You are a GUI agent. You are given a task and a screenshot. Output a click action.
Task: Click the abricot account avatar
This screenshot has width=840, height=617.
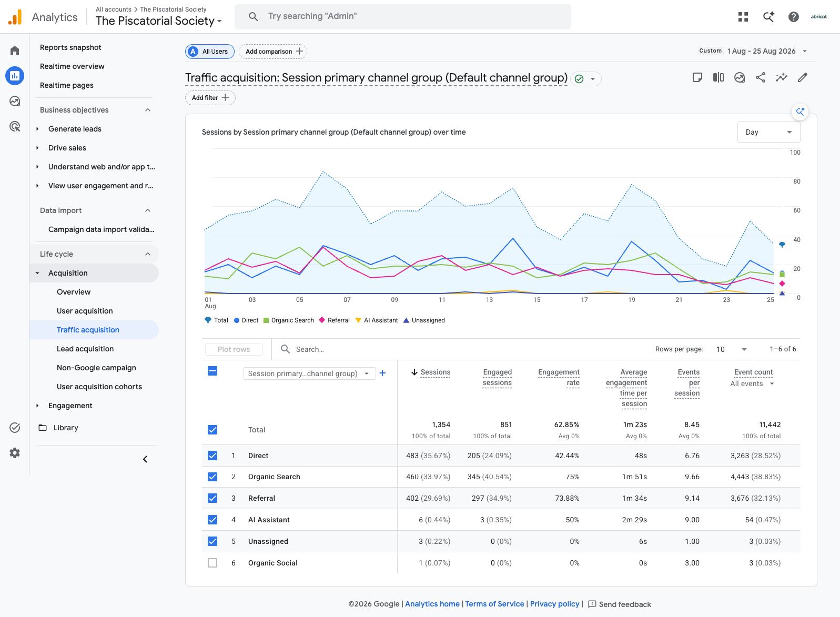pos(819,17)
